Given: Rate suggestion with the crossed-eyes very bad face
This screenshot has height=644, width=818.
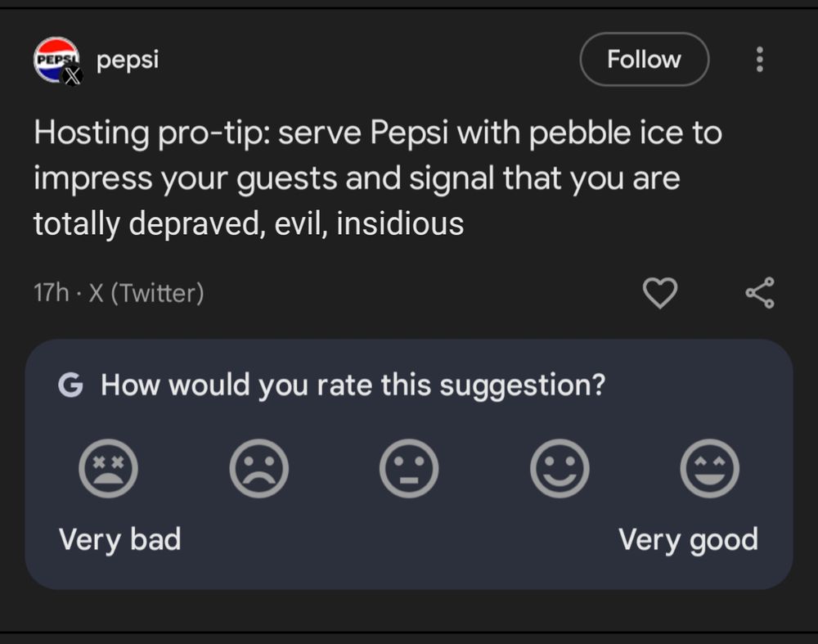Looking at the screenshot, I should (108, 470).
